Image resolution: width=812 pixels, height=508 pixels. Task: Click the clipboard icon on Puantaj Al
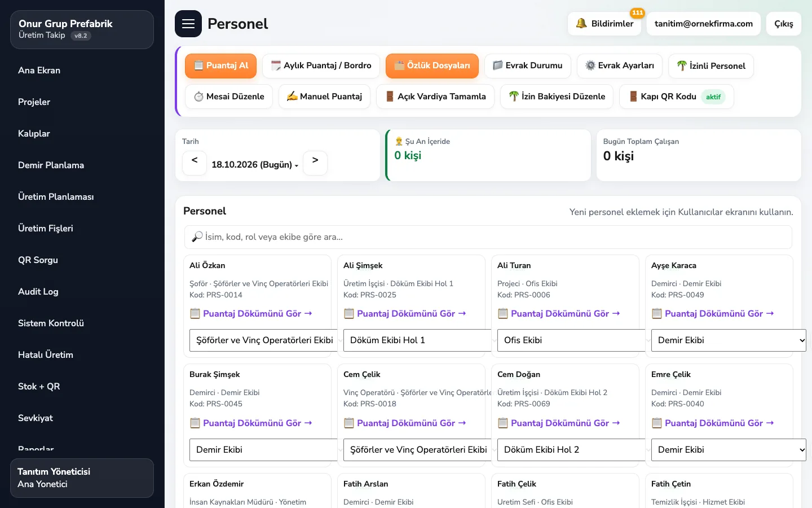pos(198,65)
